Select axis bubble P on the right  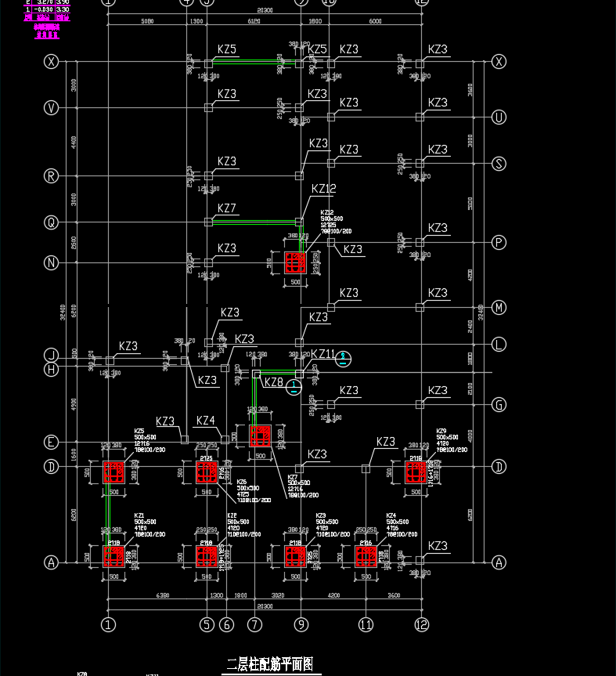click(499, 242)
